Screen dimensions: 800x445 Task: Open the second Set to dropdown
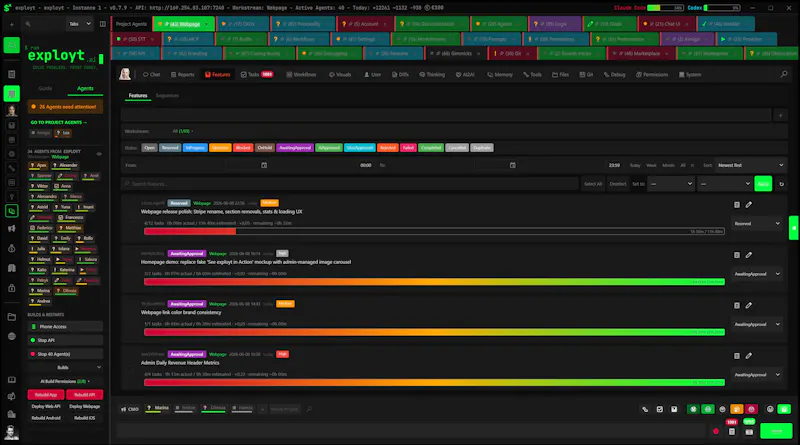[725, 184]
